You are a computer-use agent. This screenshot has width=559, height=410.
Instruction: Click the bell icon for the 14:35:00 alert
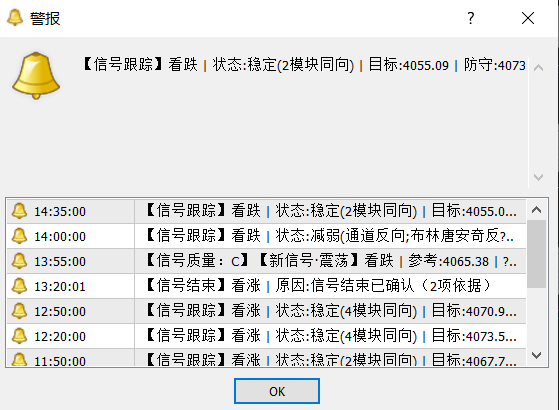coord(19,211)
